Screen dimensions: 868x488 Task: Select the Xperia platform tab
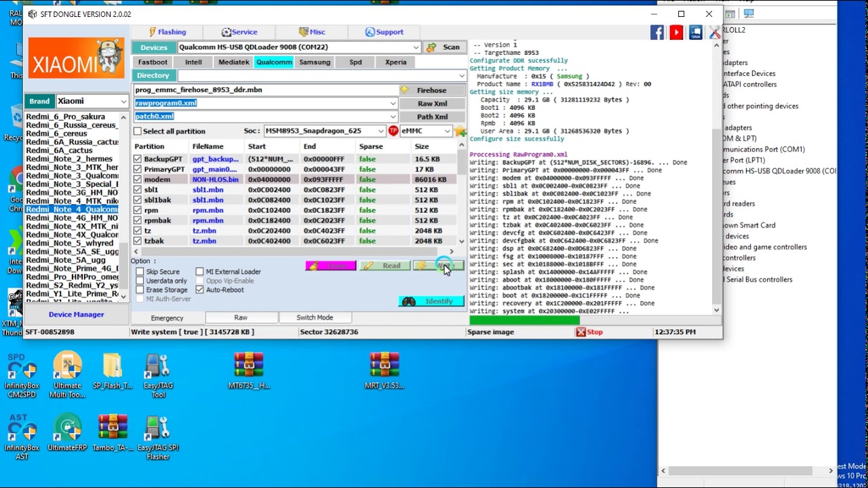coord(396,62)
